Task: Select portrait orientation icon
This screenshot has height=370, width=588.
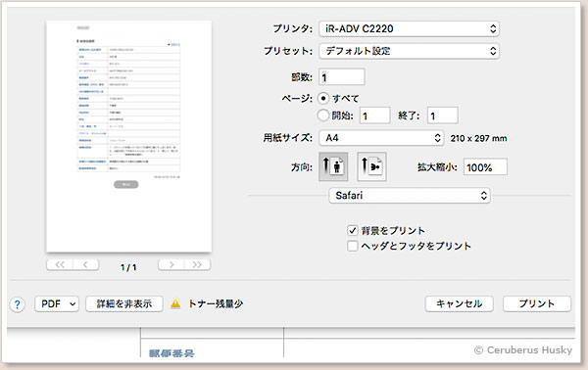Action: (x=333, y=166)
